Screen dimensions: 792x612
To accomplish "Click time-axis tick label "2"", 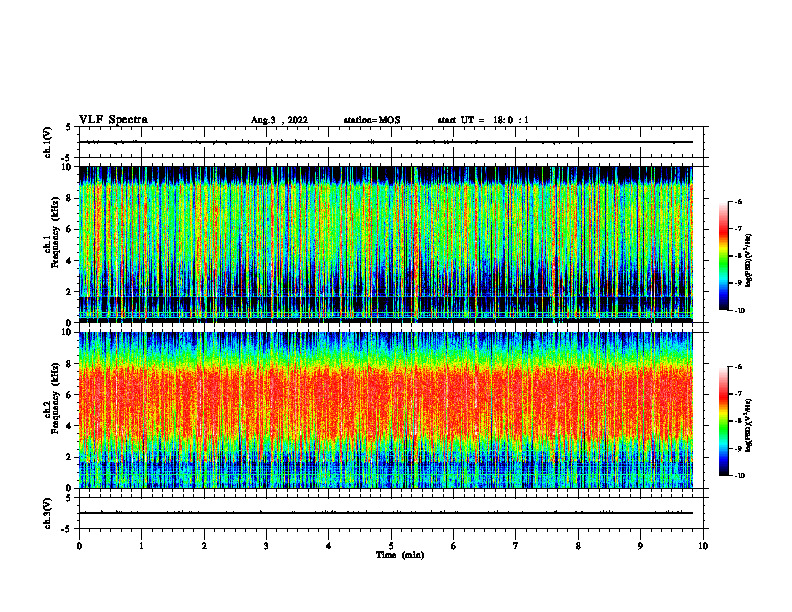I will tap(204, 546).
